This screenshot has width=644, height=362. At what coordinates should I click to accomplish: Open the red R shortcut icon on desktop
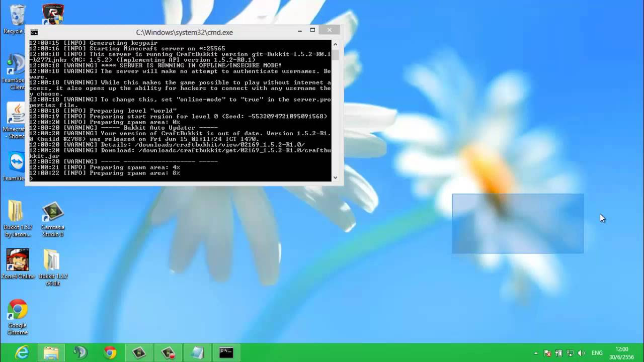point(53,14)
